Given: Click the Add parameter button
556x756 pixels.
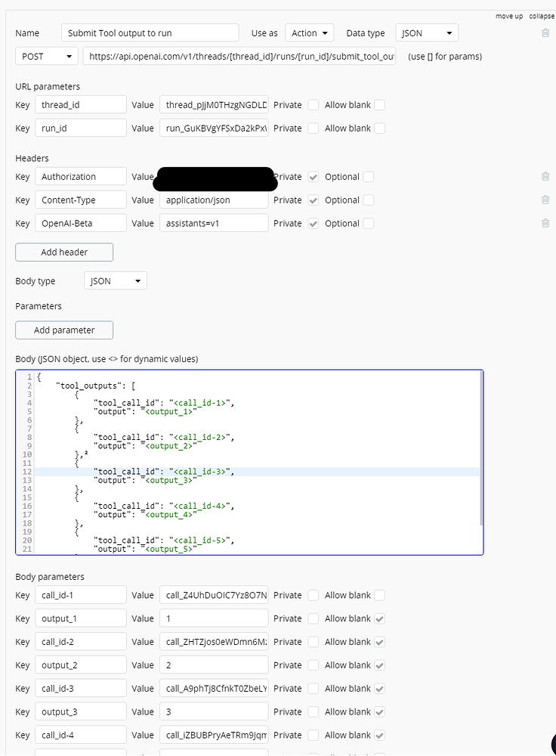Looking at the screenshot, I should pos(64,330).
